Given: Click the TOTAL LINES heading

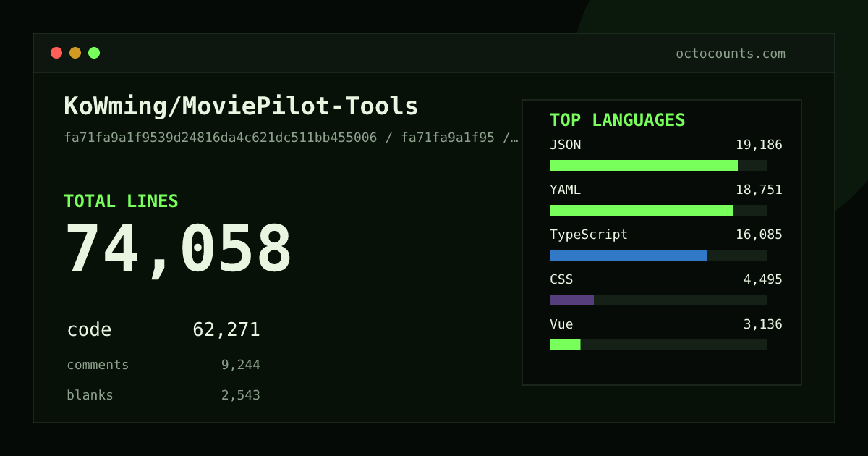Looking at the screenshot, I should coord(121,201).
